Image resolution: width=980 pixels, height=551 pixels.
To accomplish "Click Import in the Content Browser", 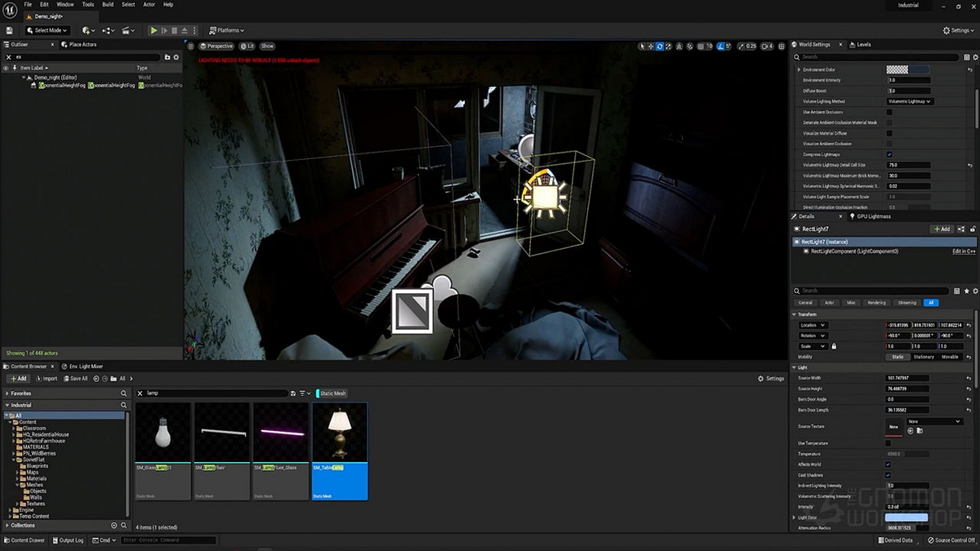I will [47, 379].
